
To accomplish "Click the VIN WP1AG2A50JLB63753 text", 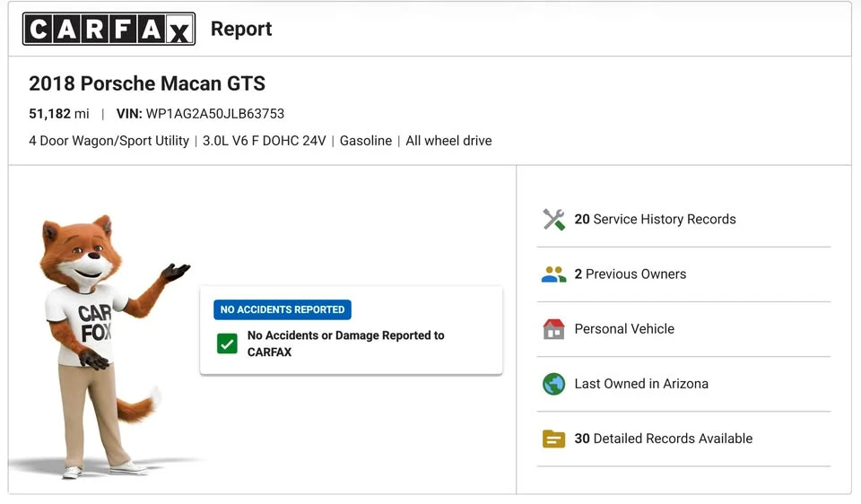I will [x=200, y=114].
